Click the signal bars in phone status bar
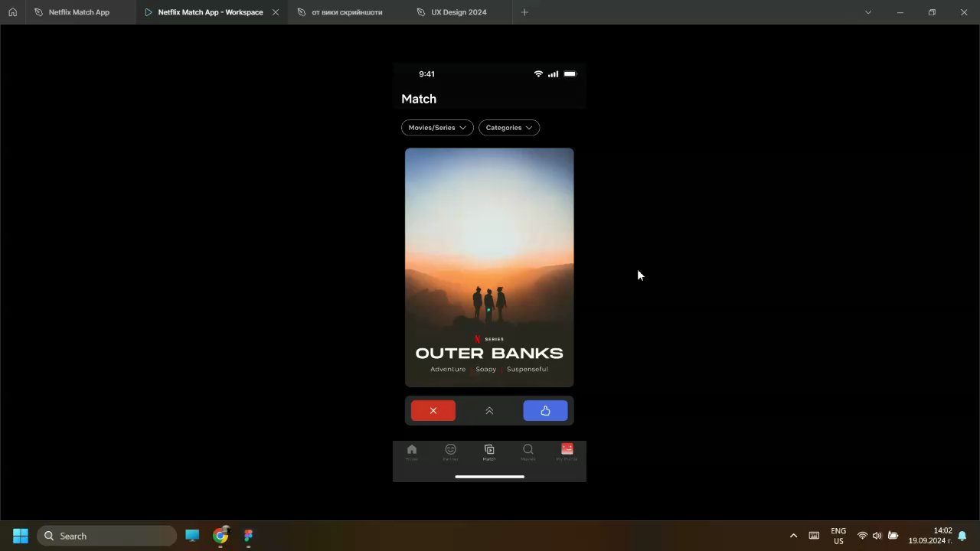 553,74
